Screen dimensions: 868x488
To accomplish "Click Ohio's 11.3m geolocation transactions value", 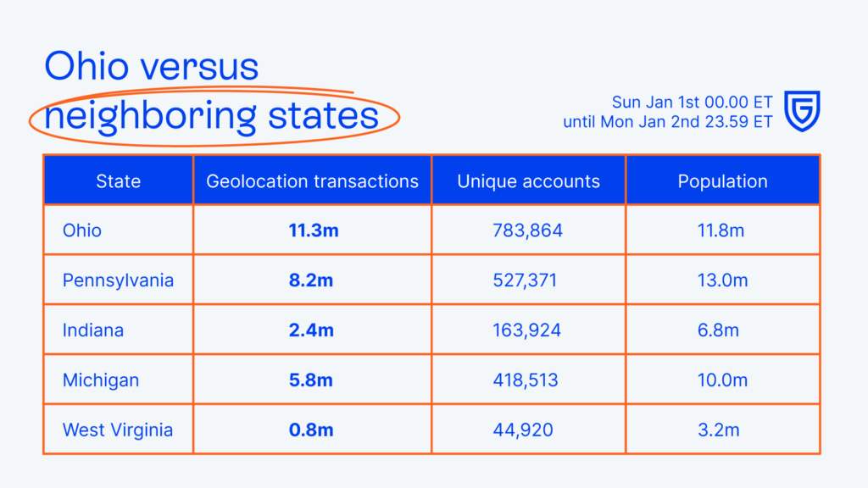I will click(x=313, y=230).
